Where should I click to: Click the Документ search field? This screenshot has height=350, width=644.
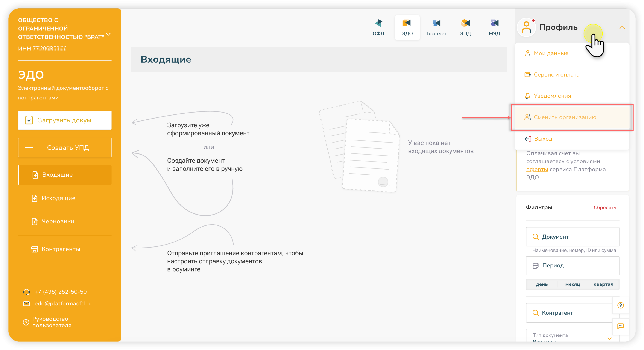573,237
